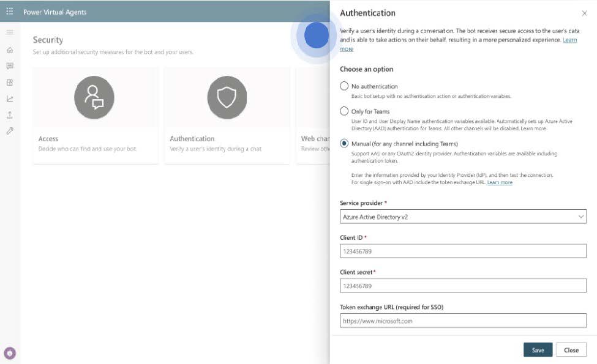Open the Access card title
This screenshot has height=364, width=597.
click(x=48, y=139)
